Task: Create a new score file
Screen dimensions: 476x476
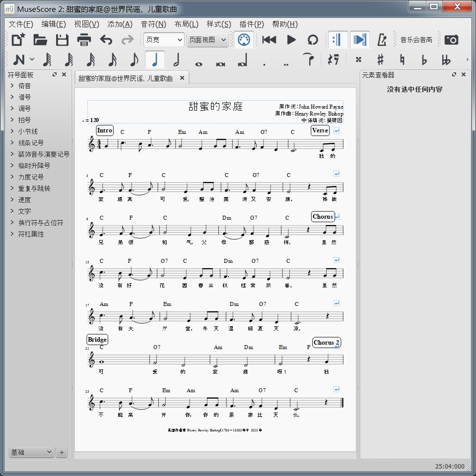Action: point(19,40)
